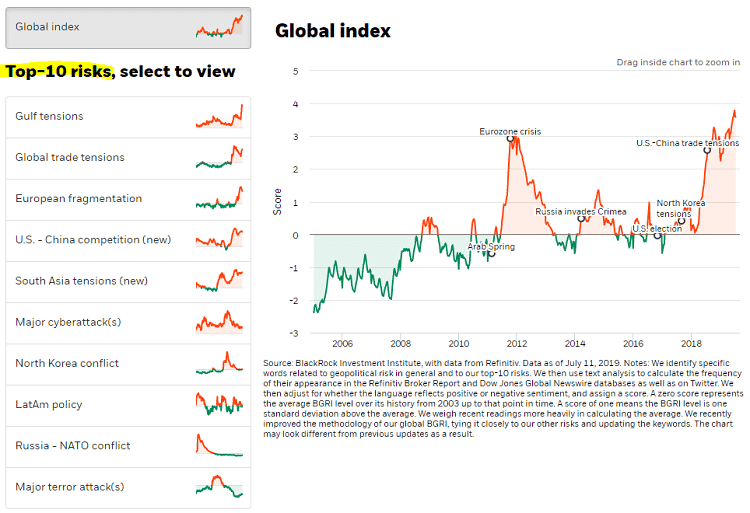
Task: Click the South Asia tensions sparkline
Action: pyautogui.click(x=219, y=280)
